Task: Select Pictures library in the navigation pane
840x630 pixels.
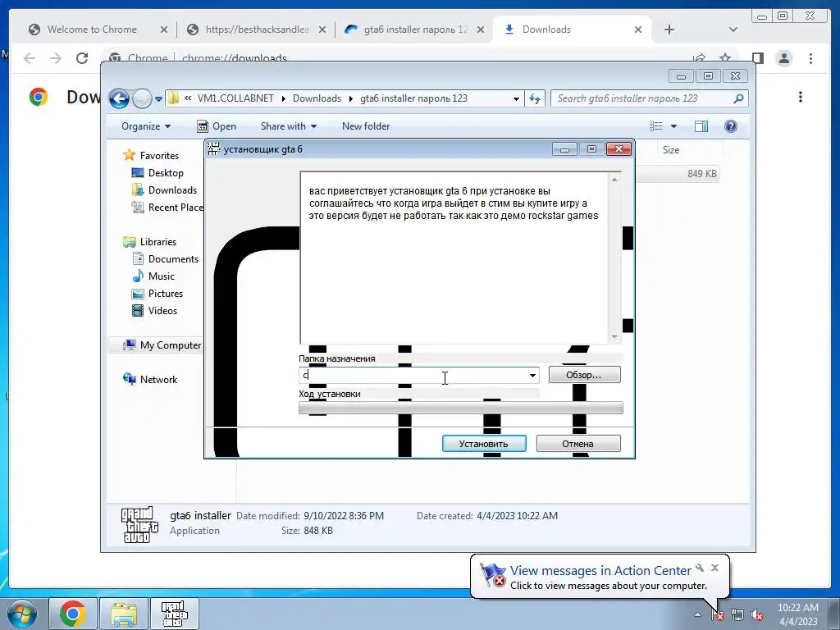Action: (166, 294)
